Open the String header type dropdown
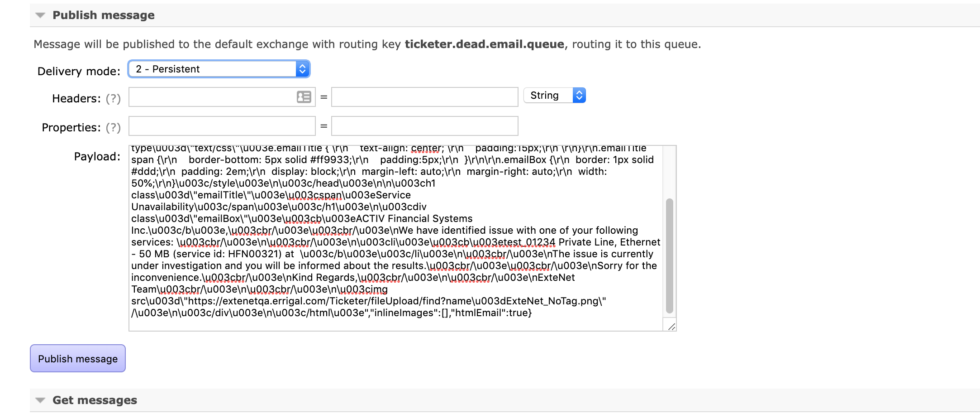980x414 pixels. pyautogui.click(x=554, y=96)
